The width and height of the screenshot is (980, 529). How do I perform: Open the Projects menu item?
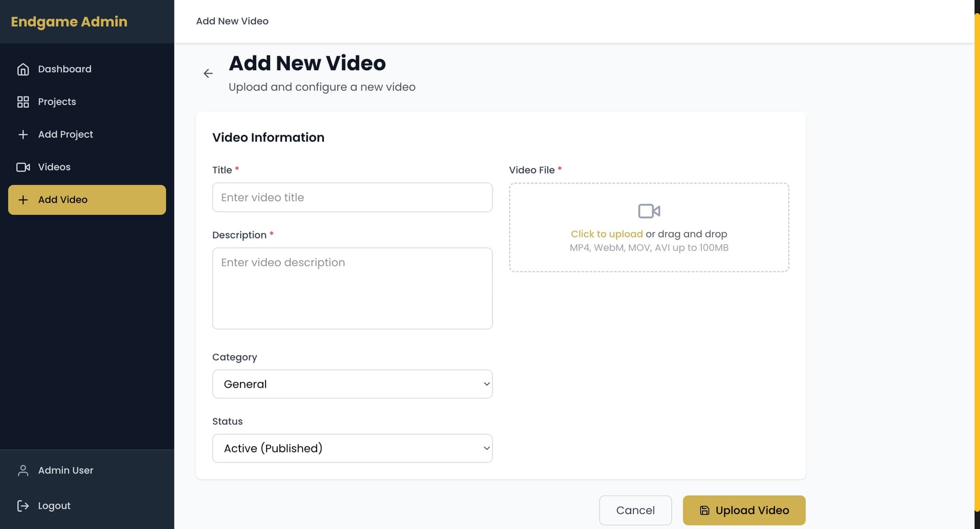point(57,102)
